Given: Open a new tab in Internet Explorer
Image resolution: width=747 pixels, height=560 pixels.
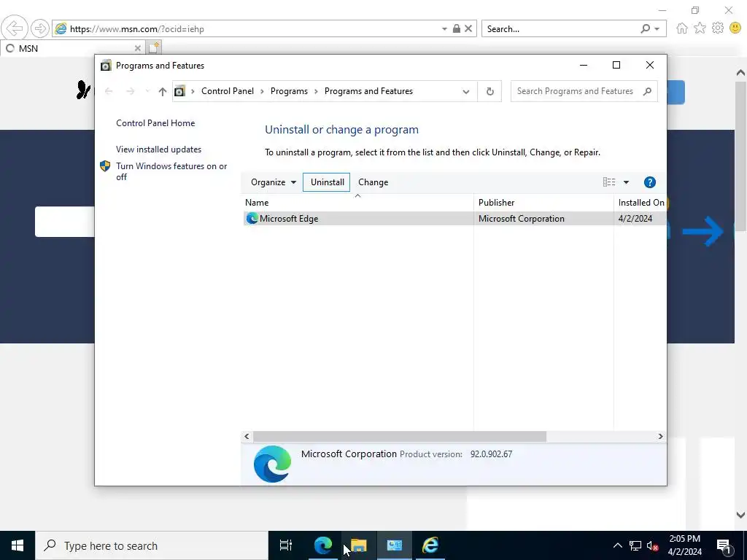Looking at the screenshot, I should [154, 48].
